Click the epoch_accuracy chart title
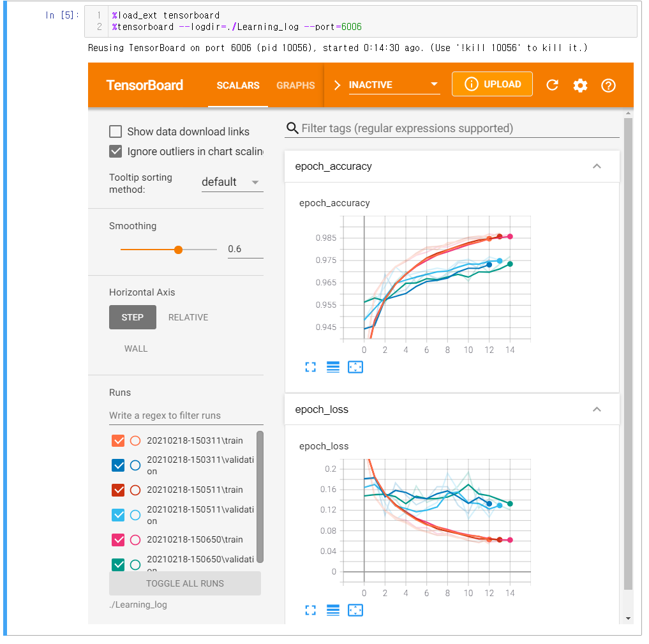This screenshot has height=644, width=649. click(334, 203)
